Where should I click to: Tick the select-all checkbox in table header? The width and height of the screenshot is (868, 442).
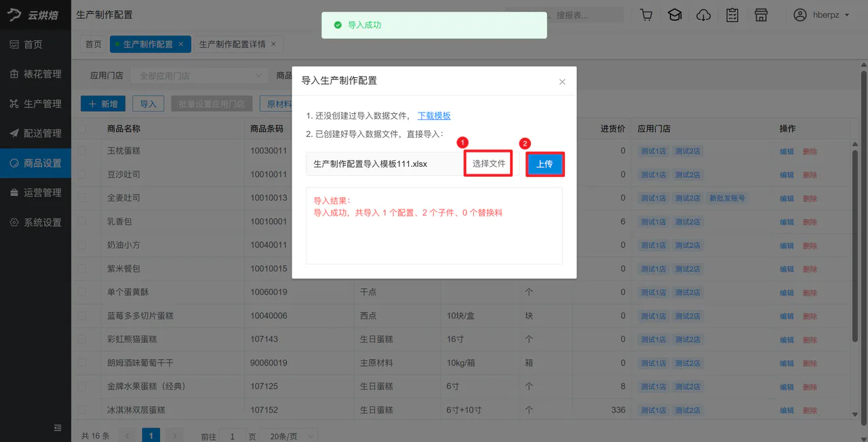pos(82,128)
